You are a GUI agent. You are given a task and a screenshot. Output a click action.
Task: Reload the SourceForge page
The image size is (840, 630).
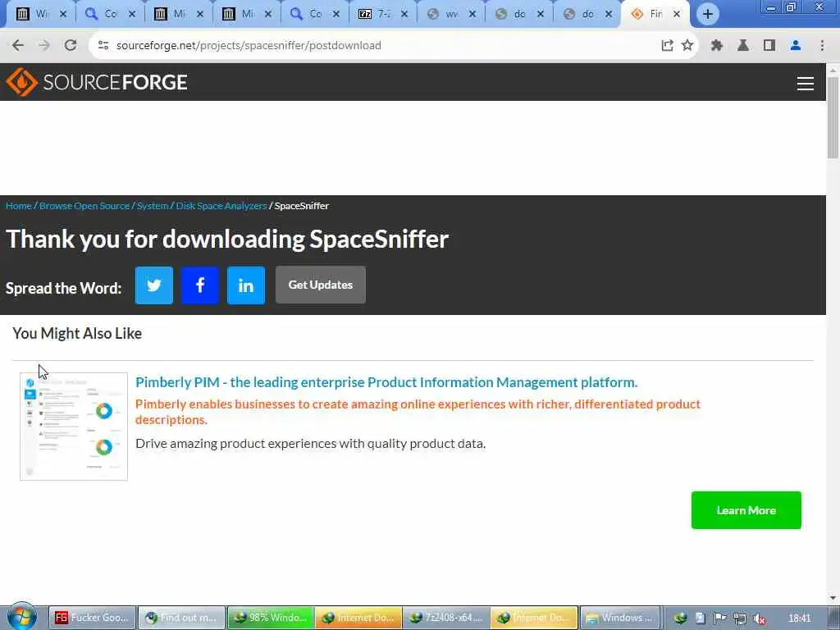pyautogui.click(x=71, y=46)
